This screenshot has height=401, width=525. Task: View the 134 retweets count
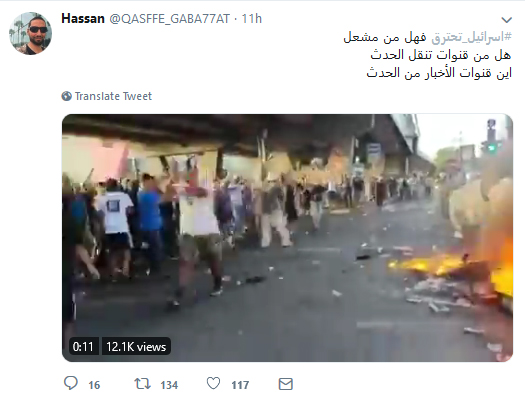(x=169, y=385)
